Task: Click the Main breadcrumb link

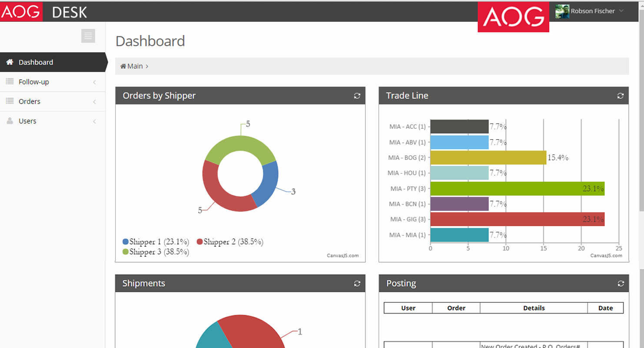Action: click(x=135, y=66)
